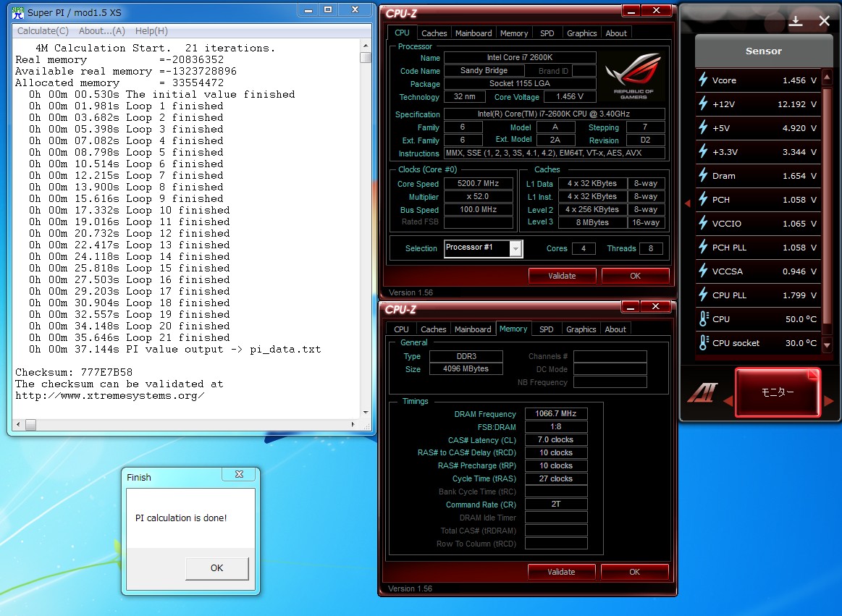Click the red モニター button
This screenshot has width=842, height=616.
click(x=778, y=392)
